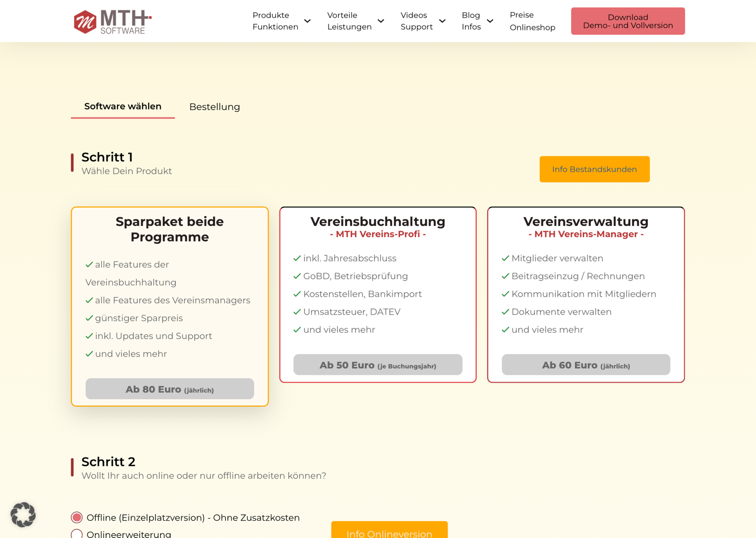This screenshot has height=538, width=756.
Task: Click the Schritt 1 heading
Action: 107,157
